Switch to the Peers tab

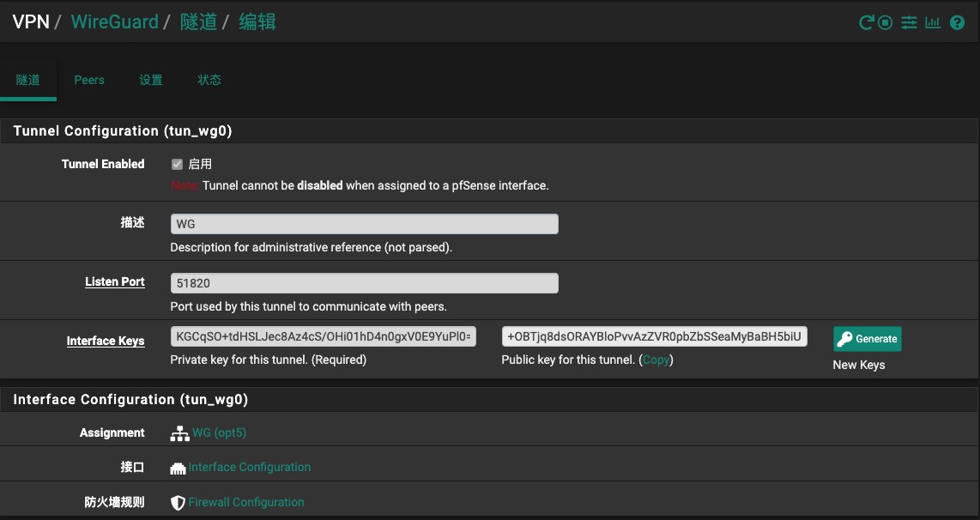89,80
